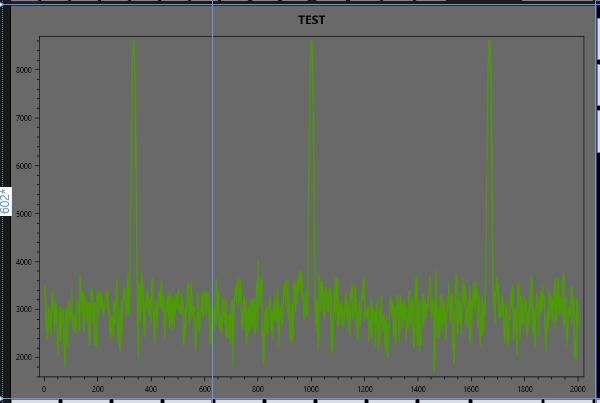Click the 800 X-axis label

[x=258, y=389]
